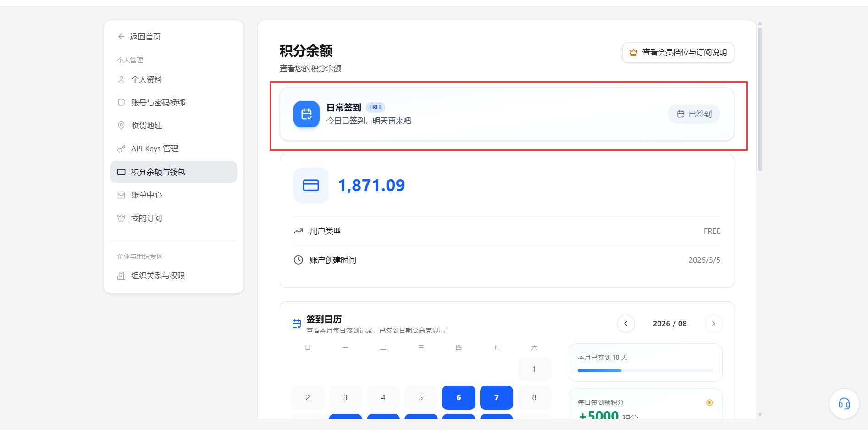Click the 用户类型 trend icon
This screenshot has width=868, height=430.
click(x=299, y=231)
